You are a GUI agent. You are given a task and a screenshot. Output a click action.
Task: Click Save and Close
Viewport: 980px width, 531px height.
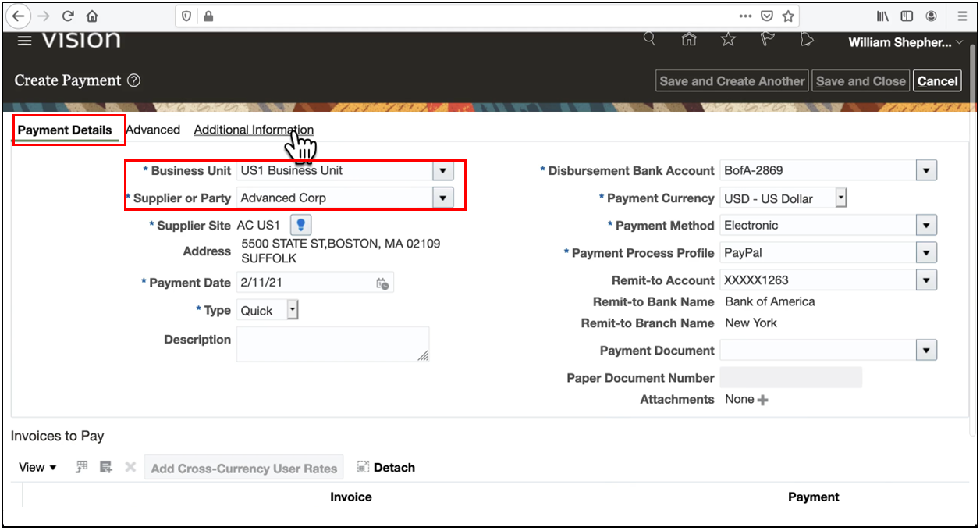860,80
